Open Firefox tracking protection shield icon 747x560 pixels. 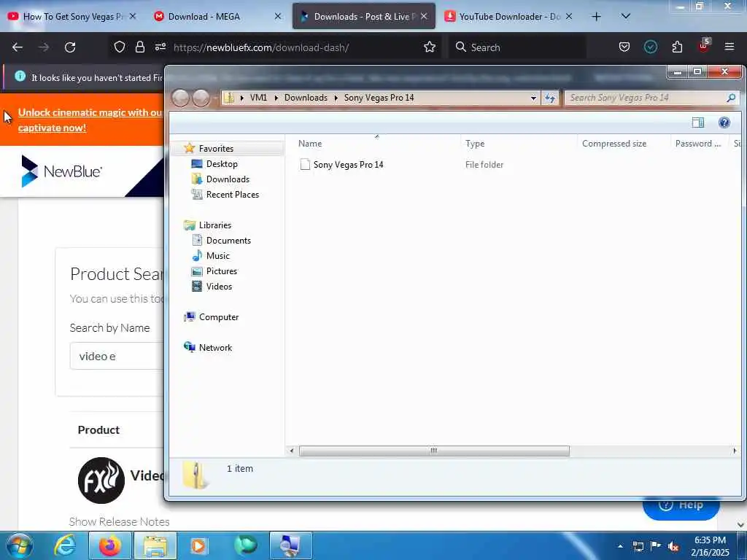pyautogui.click(x=120, y=47)
